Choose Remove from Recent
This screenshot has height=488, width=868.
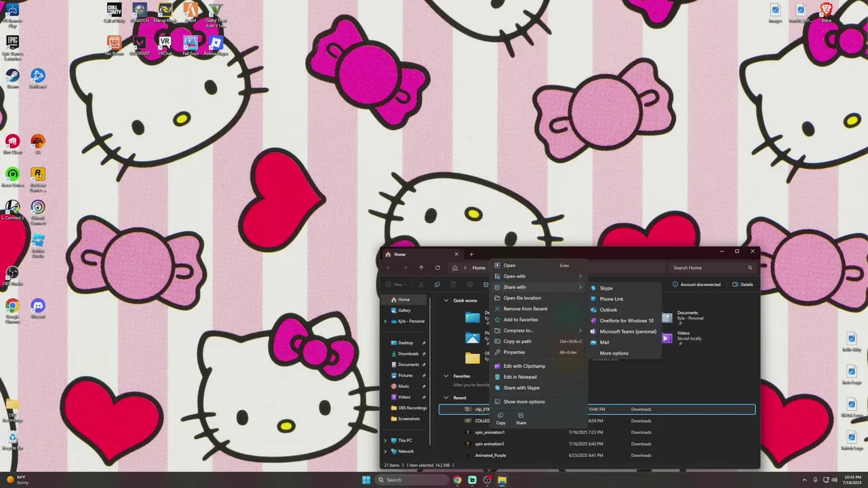[538, 308]
